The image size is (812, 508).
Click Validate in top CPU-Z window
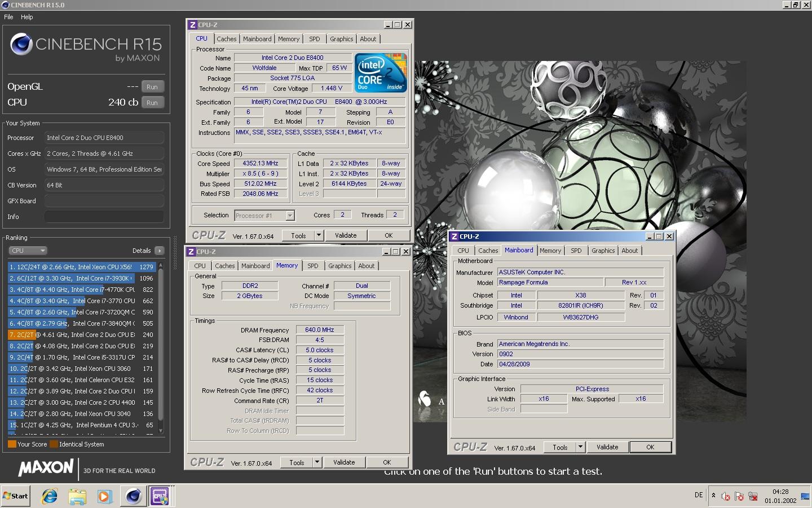346,236
